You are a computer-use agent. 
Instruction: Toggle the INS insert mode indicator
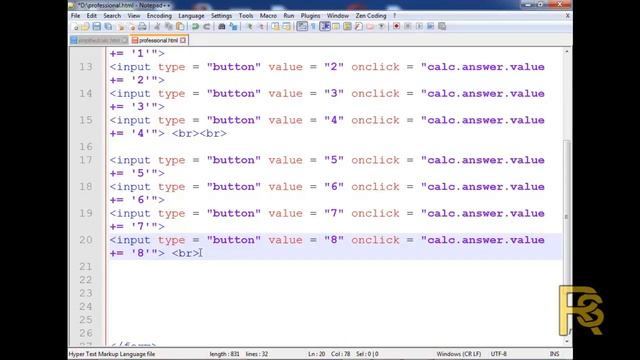coord(554,354)
